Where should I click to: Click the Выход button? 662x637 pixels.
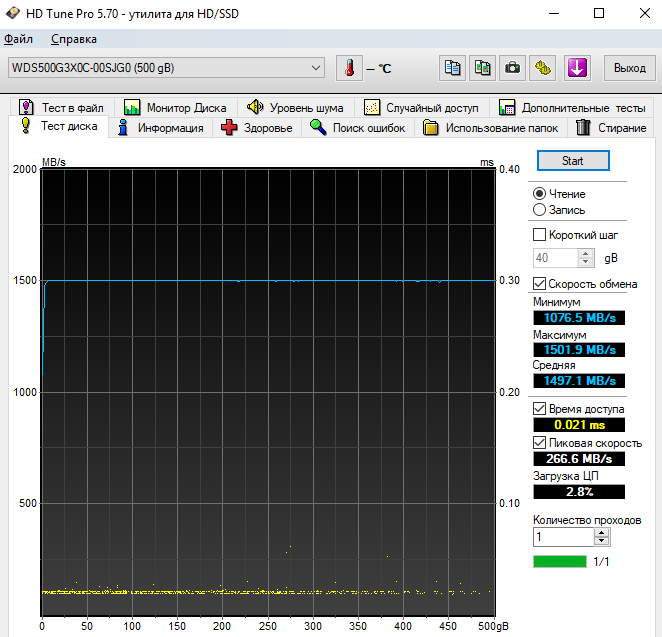[629, 68]
